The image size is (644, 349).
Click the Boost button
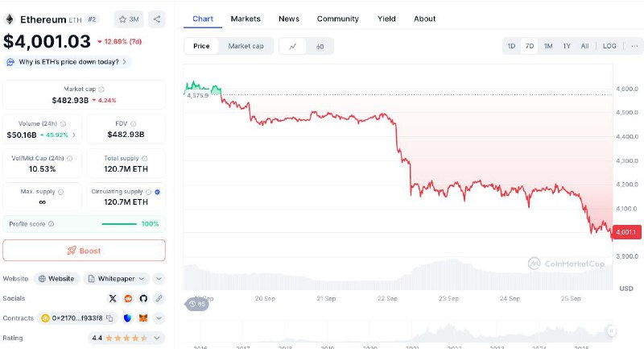(x=84, y=251)
